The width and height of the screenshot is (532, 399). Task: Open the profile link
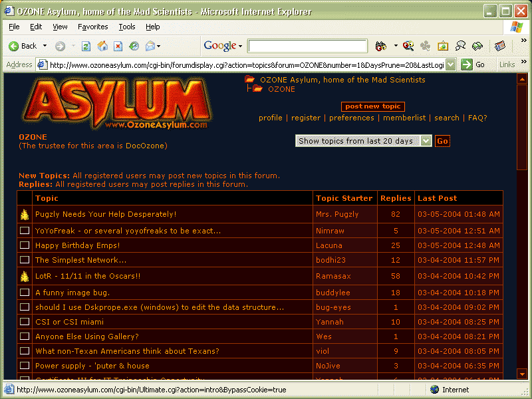tap(271, 118)
